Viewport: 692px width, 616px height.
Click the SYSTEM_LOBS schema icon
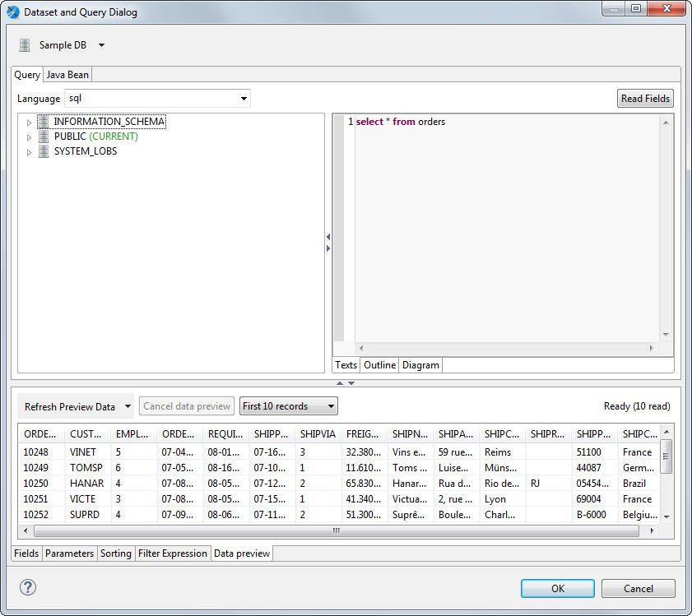coord(44,151)
